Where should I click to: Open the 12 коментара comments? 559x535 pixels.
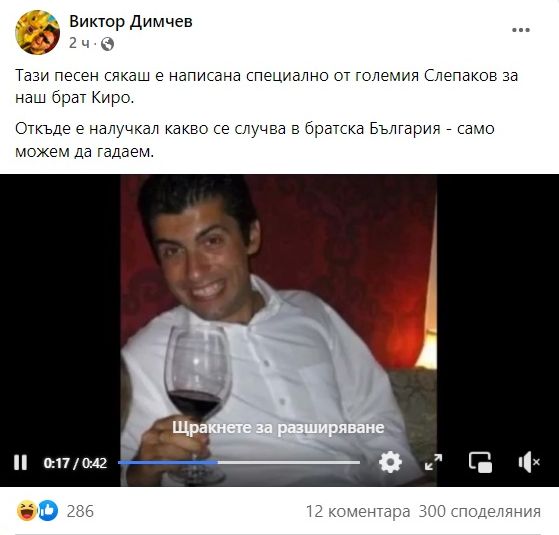click(x=358, y=511)
